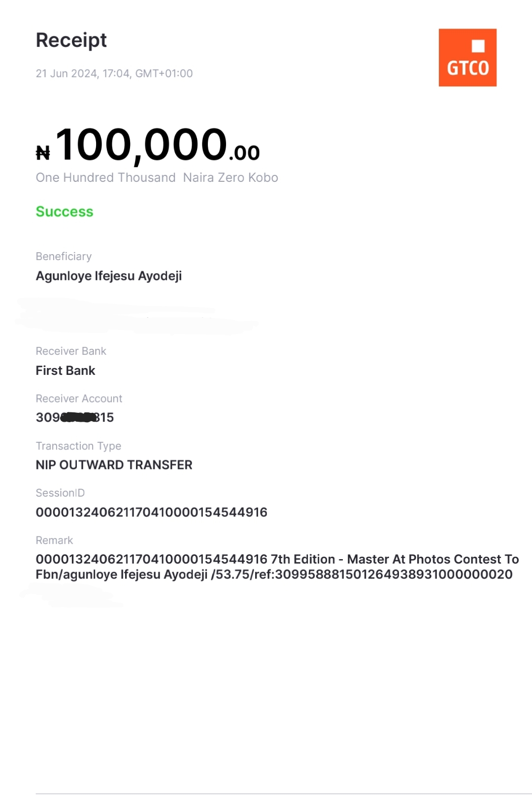
Task: Click the bottom divider line
Action: tap(283, 793)
